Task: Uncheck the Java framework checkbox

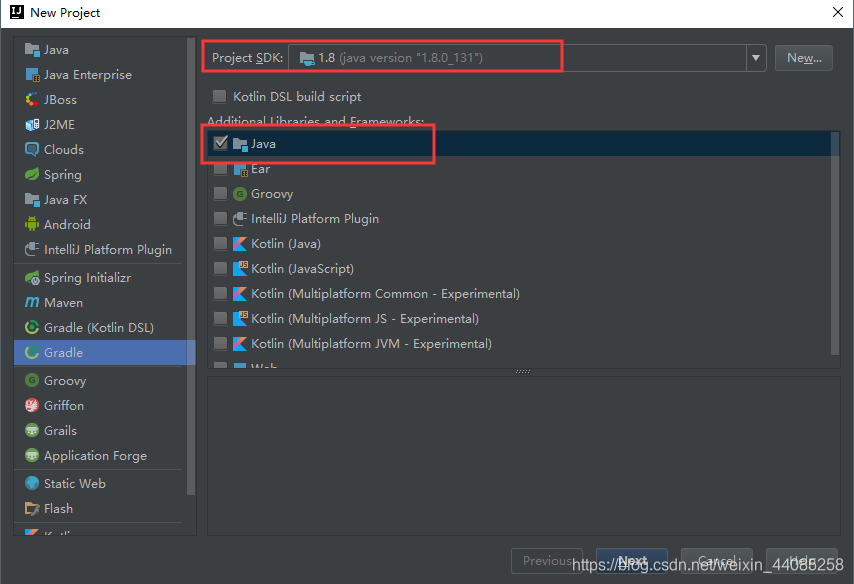Action: point(221,143)
